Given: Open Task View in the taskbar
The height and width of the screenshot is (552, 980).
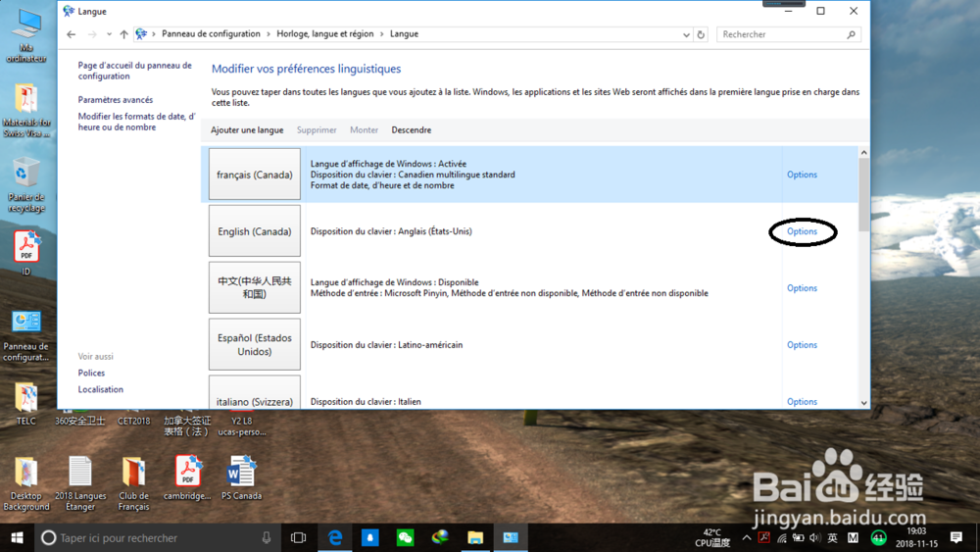Looking at the screenshot, I should (299, 537).
